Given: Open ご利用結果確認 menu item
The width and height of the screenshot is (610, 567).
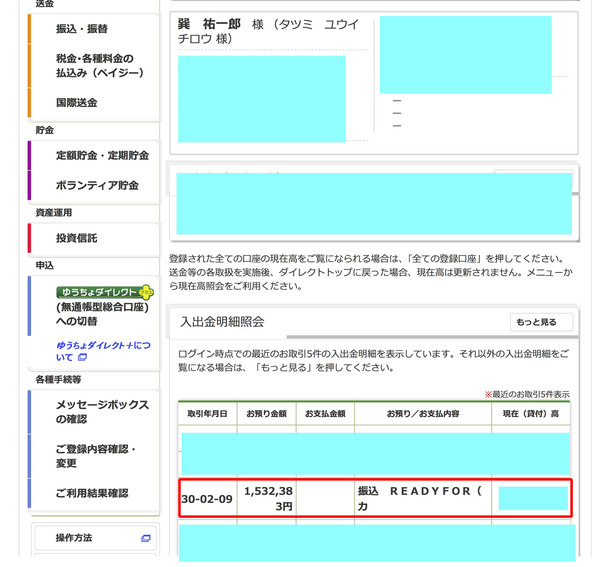Looking at the screenshot, I should (92, 493).
